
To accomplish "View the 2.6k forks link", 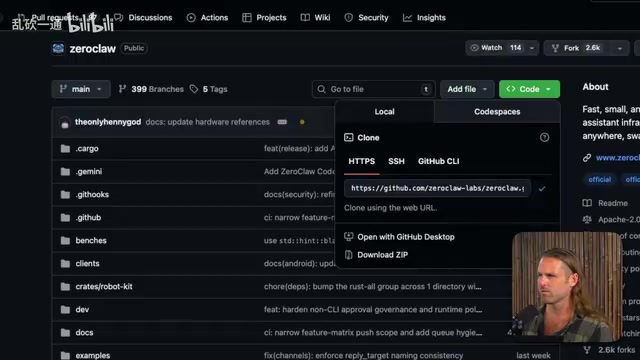I will [x=609, y=350].
